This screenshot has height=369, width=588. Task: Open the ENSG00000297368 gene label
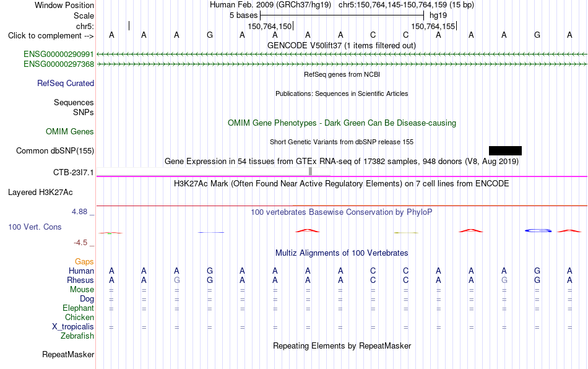59,64
